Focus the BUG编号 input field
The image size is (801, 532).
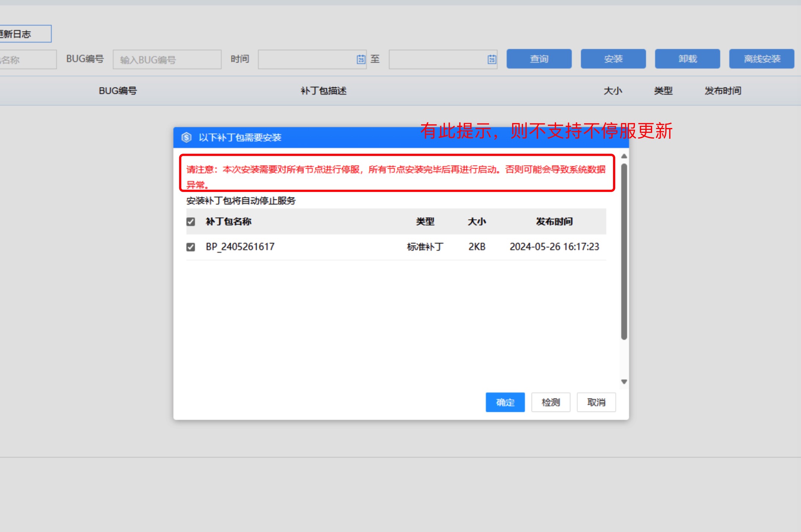pyautogui.click(x=167, y=60)
